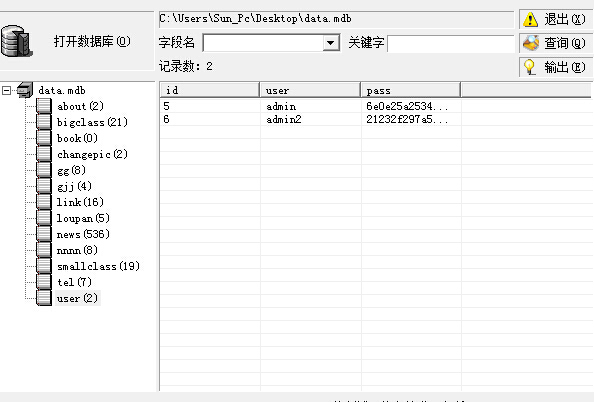This screenshot has width=594, height=402.
Task: Select the gjj (4) table
Action: point(74,186)
